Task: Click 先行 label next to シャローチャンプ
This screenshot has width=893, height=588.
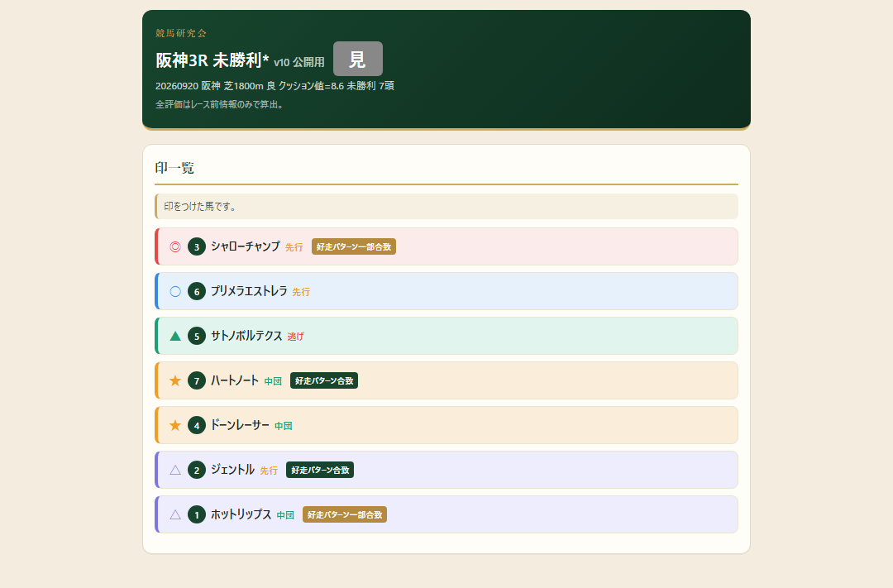Action: (294, 247)
